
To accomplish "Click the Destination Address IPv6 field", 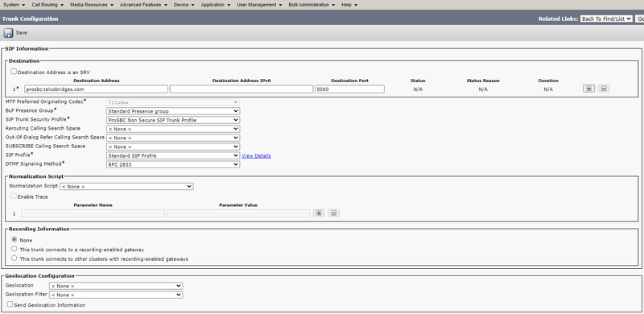I will 242,89.
